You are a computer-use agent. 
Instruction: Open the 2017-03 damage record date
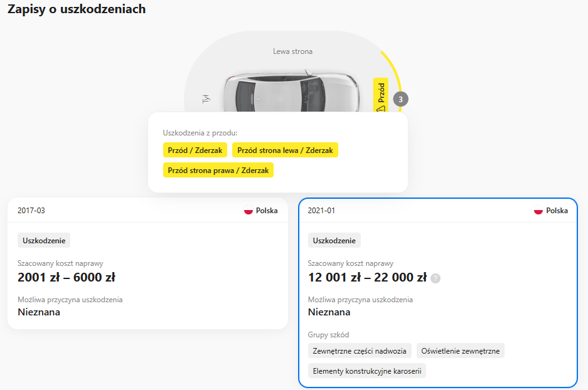coord(31,211)
